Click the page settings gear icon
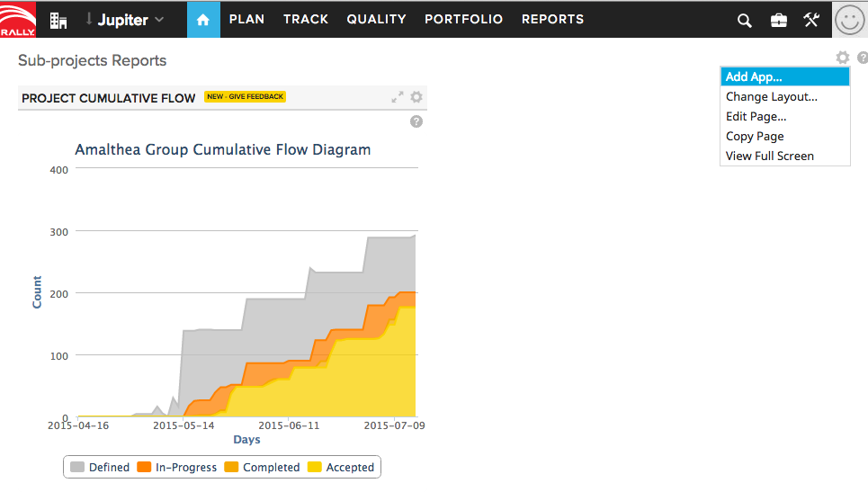The image size is (868, 501). coord(842,58)
